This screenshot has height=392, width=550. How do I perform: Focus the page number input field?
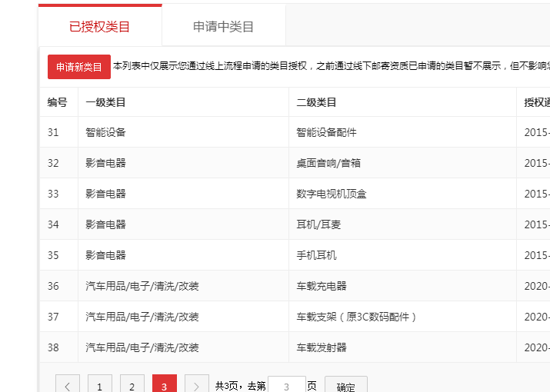point(287,386)
